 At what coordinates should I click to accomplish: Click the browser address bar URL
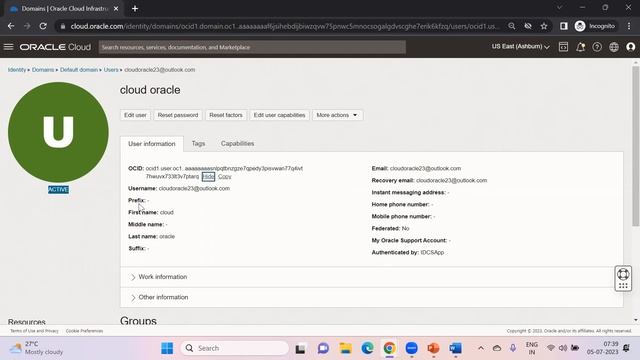pyautogui.click(x=284, y=26)
